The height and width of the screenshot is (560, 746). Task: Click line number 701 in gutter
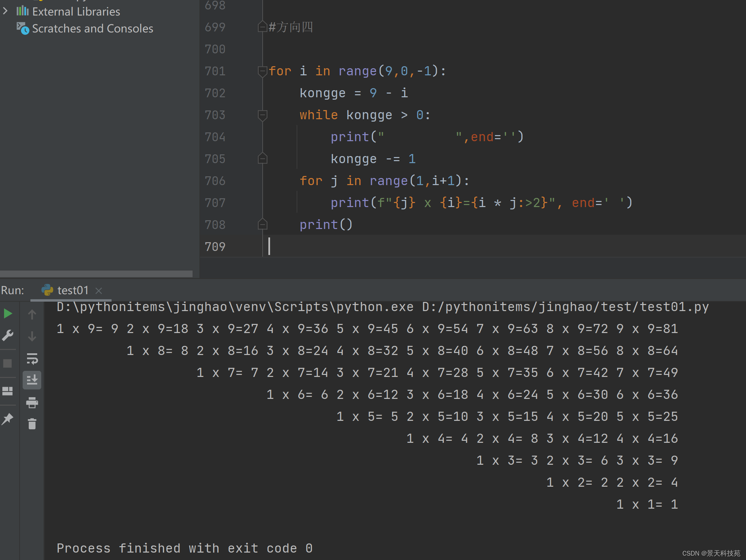pos(215,71)
